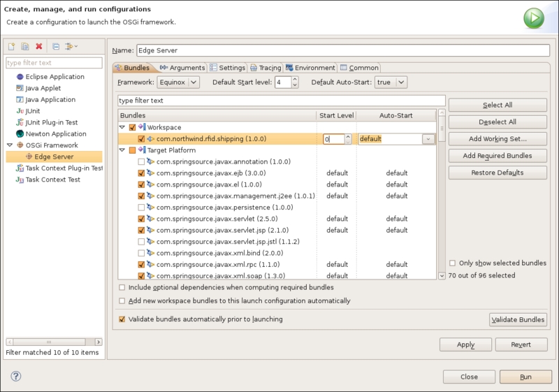559x392 pixels.
Task: Click the bundles list scroll down arrow
Action: coord(442,275)
